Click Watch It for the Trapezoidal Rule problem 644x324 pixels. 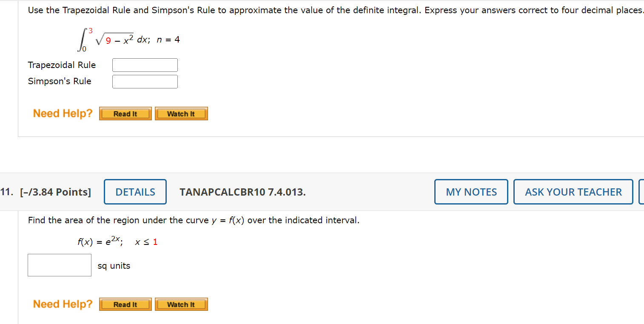181,114
